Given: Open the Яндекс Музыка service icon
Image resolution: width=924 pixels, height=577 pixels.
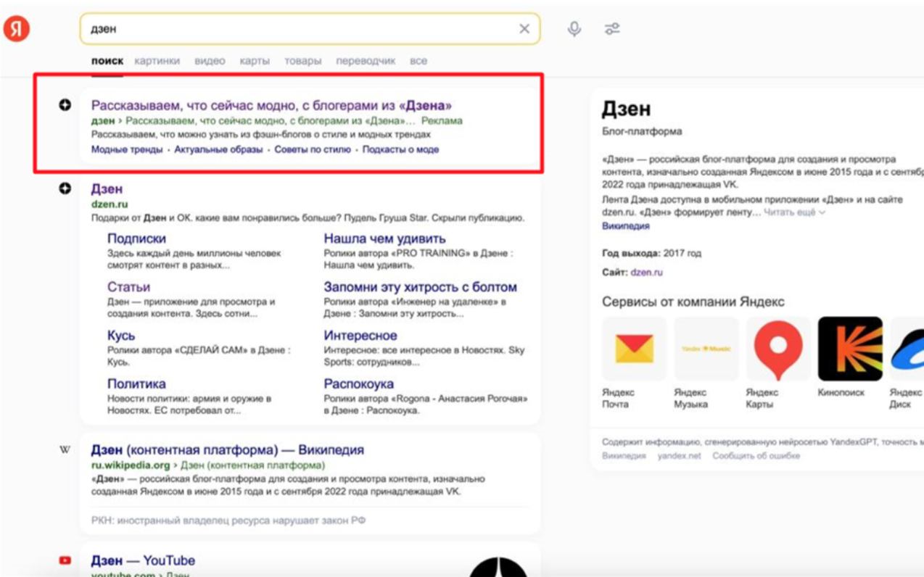Looking at the screenshot, I should pyautogui.click(x=706, y=349).
